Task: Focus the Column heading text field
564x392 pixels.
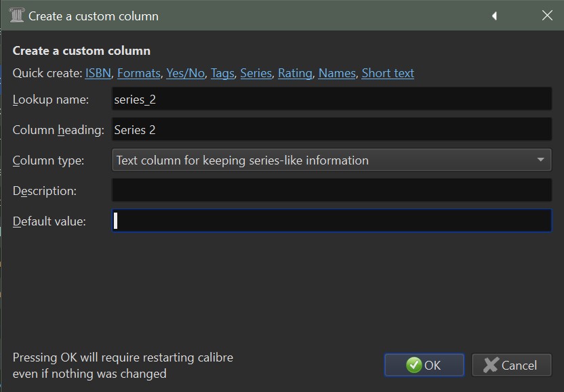Action: (x=331, y=129)
